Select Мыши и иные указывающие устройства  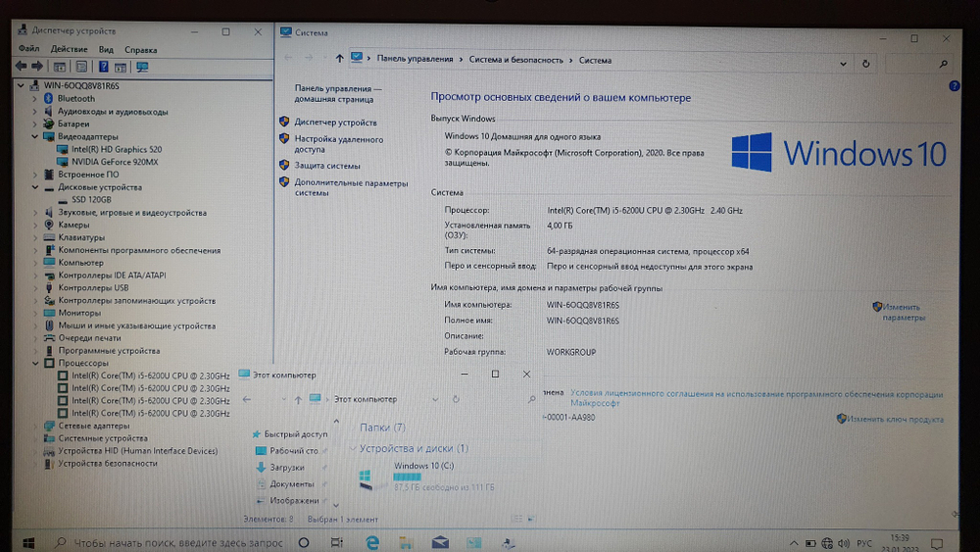coord(137,326)
